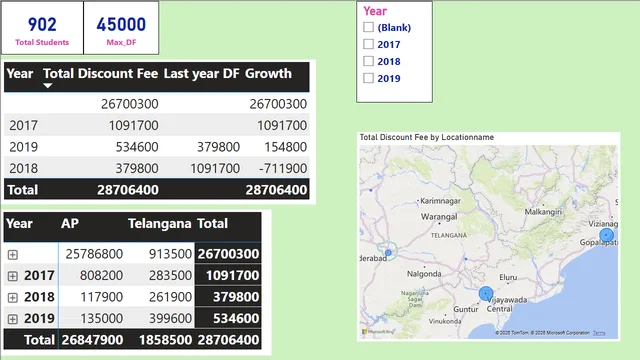Tick the 2017 year slicer checkbox
The width and height of the screenshot is (640, 360).
pyautogui.click(x=368, y=44)
